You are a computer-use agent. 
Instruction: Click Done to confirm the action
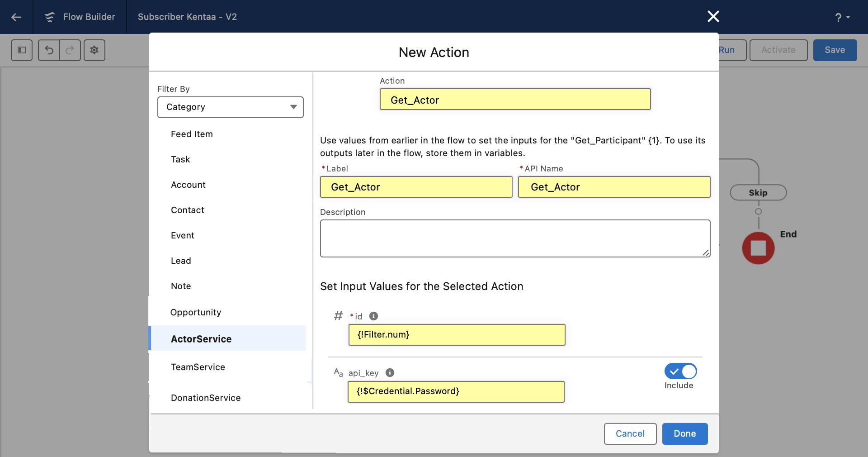pyautogui.click(x=685, y=434)
